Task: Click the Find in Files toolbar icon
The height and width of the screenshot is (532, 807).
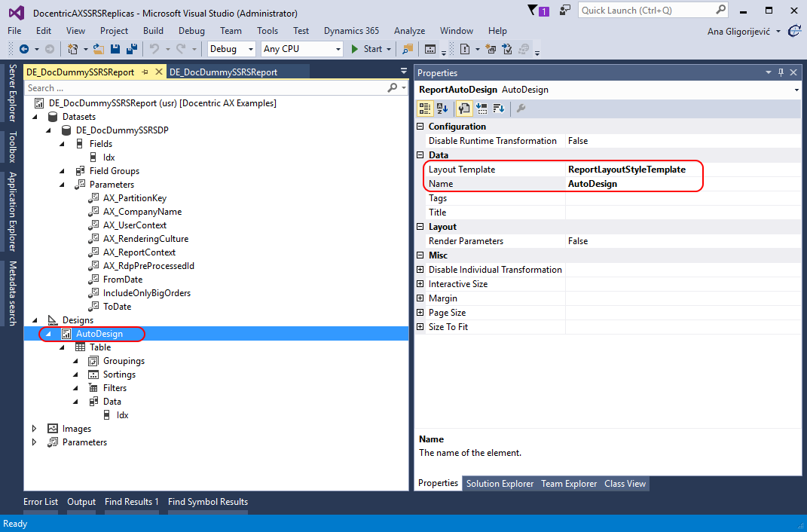Action: click(x=408, y=49)
